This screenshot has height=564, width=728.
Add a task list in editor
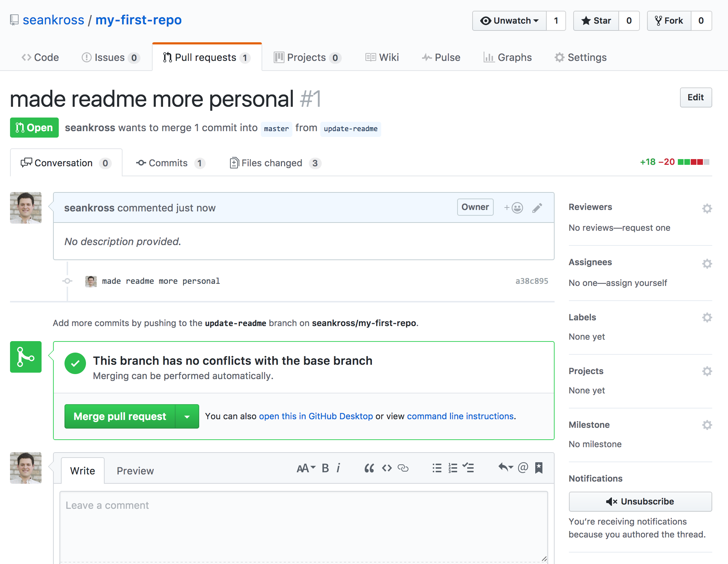tap(468, 468)
